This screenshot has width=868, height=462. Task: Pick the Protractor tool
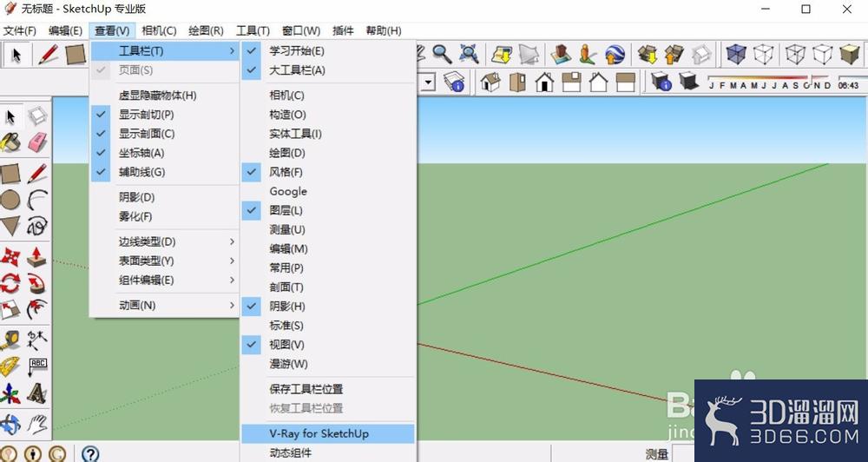point(10,366)
